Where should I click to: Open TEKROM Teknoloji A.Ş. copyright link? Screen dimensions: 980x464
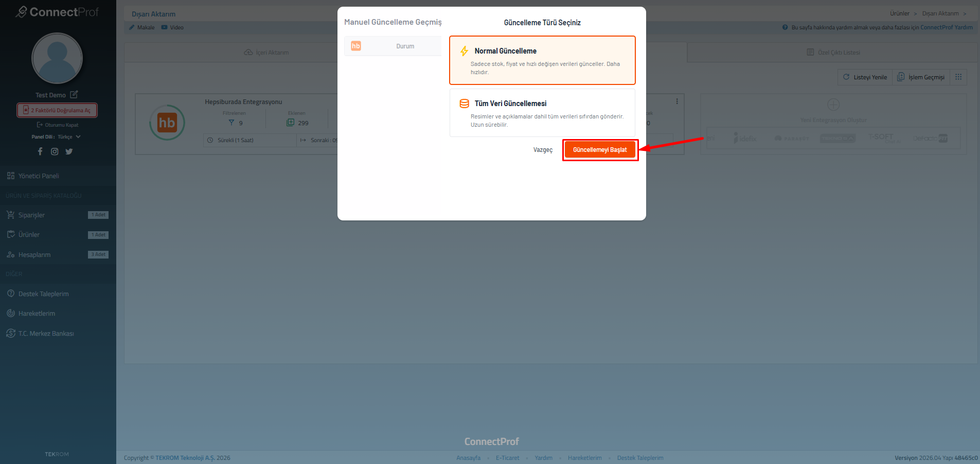pyautogui.click(x=185, y=458)
